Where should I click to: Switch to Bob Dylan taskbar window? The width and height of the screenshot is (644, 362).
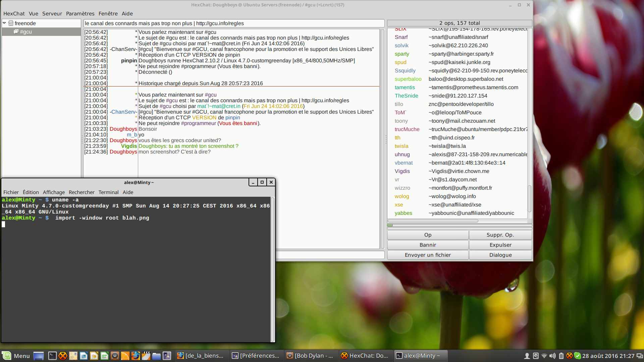[311, 356]
